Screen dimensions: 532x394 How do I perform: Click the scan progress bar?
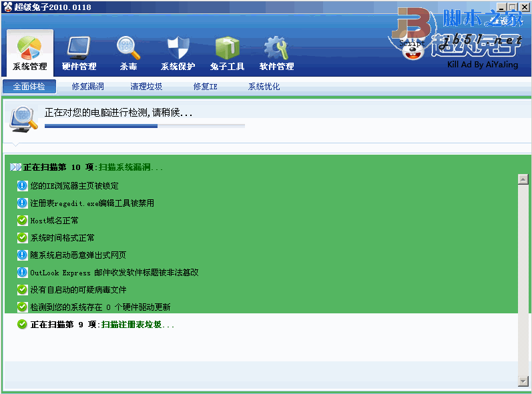tap(145, 126)
